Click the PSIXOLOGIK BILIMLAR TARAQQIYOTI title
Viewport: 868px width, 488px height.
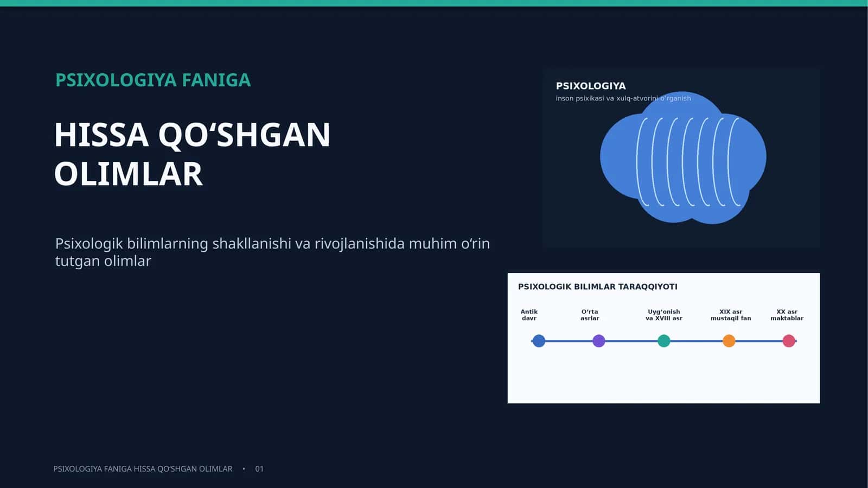(x=598, y=287)
